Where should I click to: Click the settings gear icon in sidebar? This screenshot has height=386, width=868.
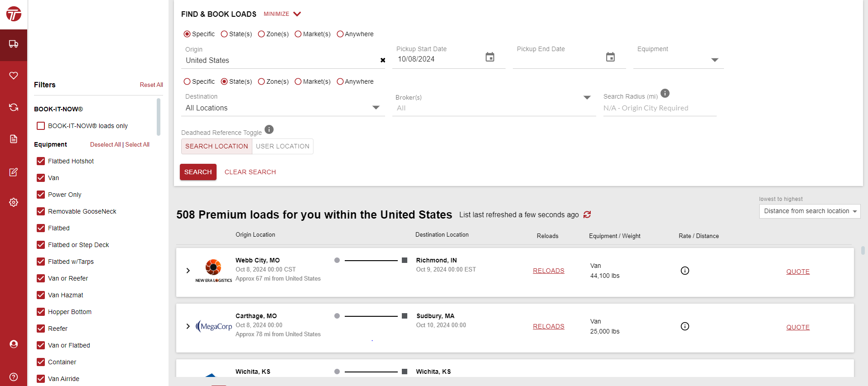(14, 202)
